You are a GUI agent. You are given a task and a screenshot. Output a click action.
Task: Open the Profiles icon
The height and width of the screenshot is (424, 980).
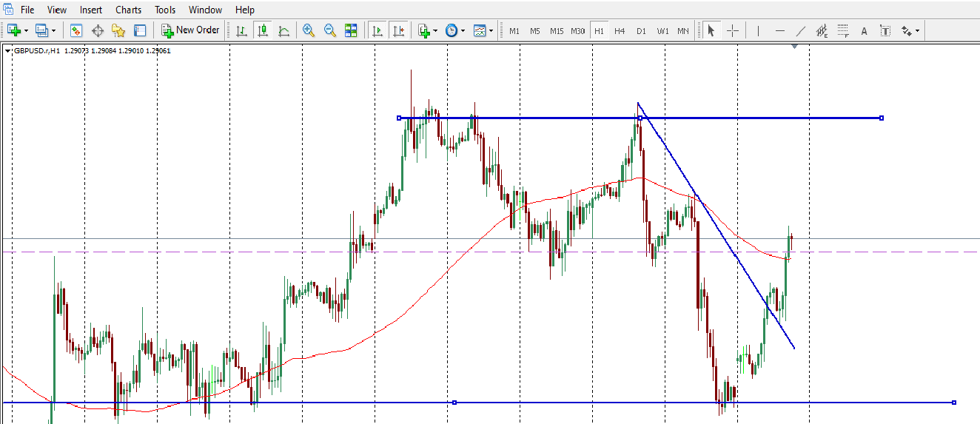41,30
